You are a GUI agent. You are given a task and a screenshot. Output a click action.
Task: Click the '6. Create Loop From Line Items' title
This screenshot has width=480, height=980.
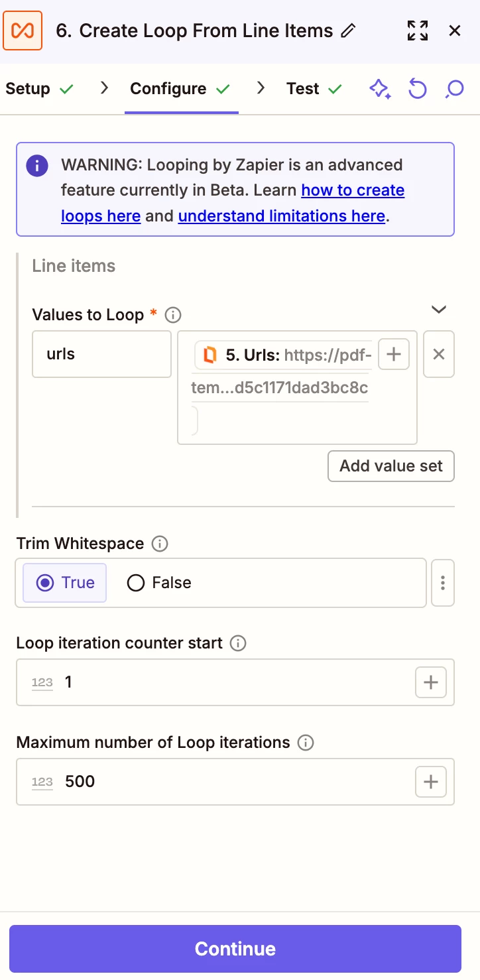[x=194, y=31]
